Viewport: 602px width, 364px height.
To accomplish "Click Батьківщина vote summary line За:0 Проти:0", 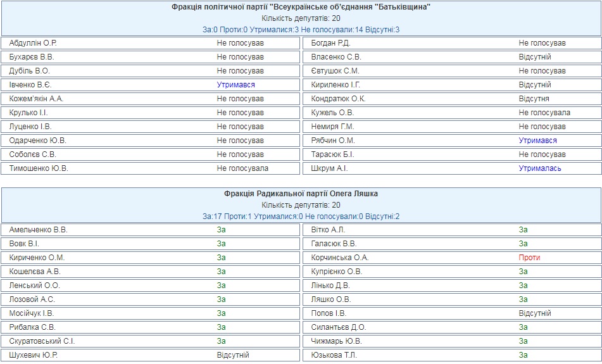I will point(301,30).
